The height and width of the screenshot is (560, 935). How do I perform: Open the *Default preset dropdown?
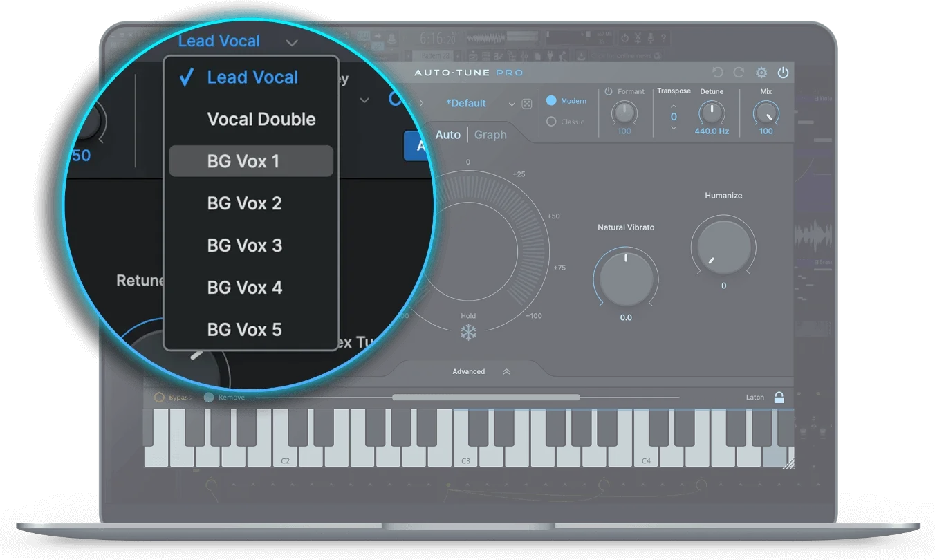[x=480, y=104]
